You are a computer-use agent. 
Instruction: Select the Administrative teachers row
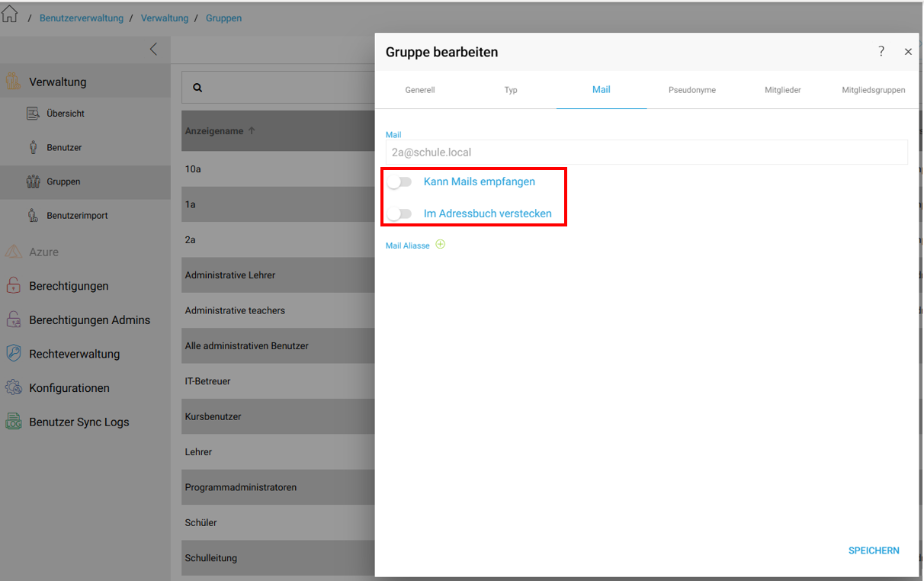point(278,310)
